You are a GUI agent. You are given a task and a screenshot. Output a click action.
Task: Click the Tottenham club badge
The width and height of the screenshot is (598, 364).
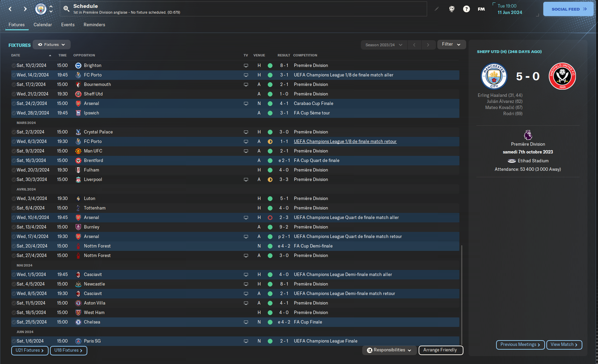(x=78, y=208)
